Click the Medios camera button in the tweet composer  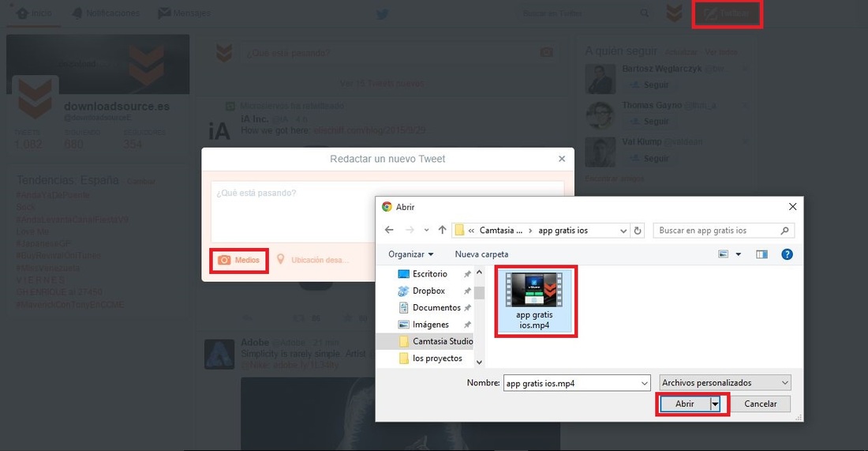point(239,261)
